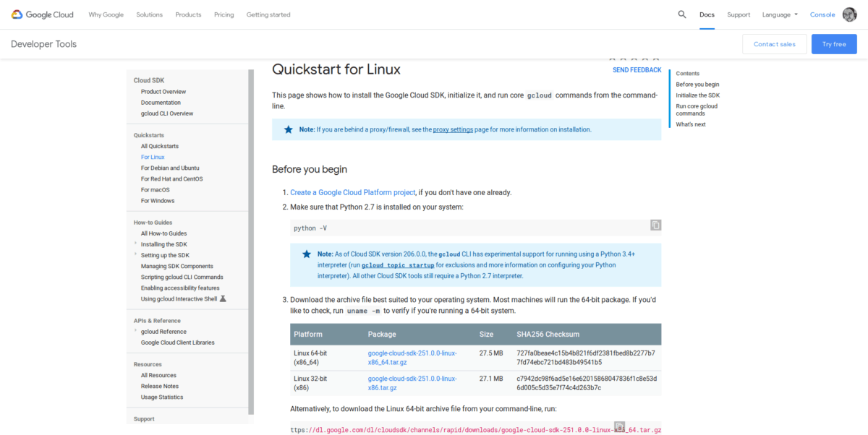Copy the download URL code snippet
This screenshot has width=868, height=435.
619,427
